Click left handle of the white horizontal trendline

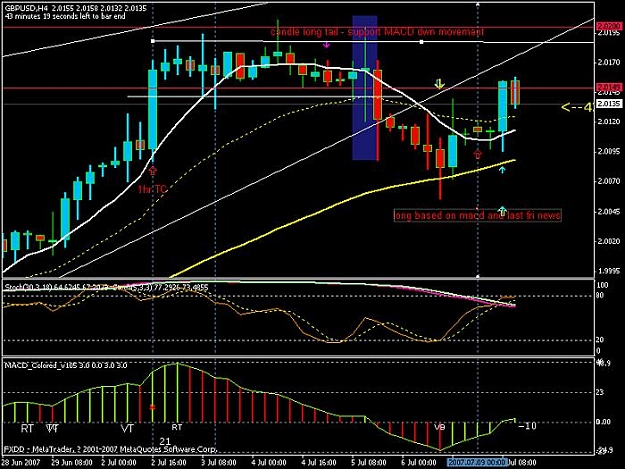coord(153,41)
